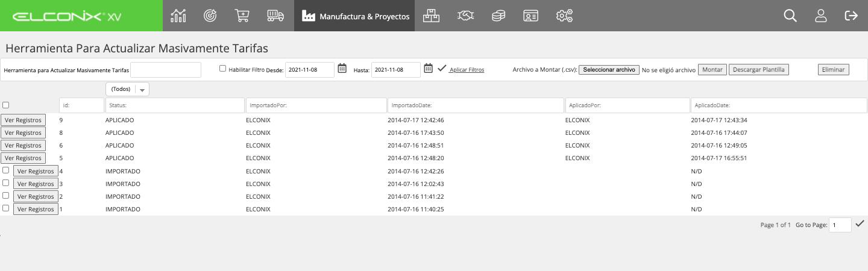Open the coins finance module icon

tap(498, 16)
